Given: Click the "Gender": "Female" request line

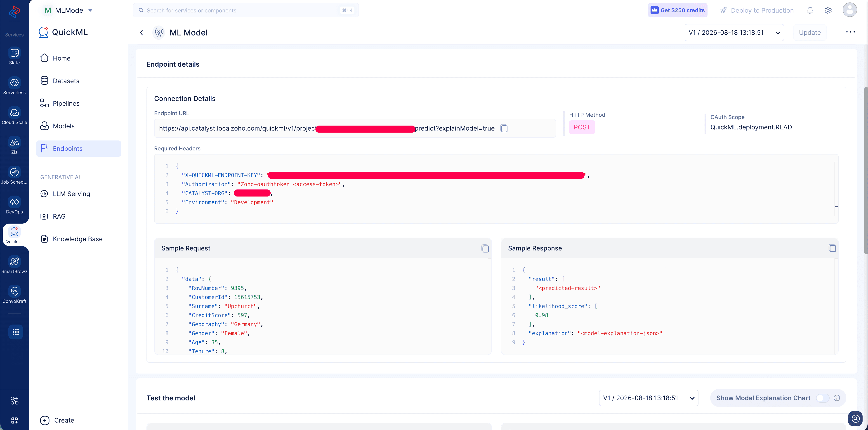Looking at the screenshot, I should pyautogui.click(x=219, y=333).
